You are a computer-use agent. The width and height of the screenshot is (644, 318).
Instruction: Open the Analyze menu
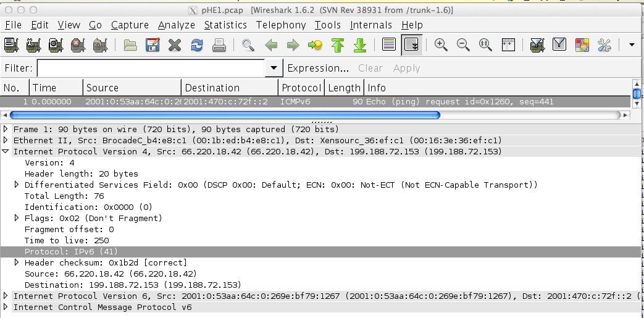[x=177, y=25]
